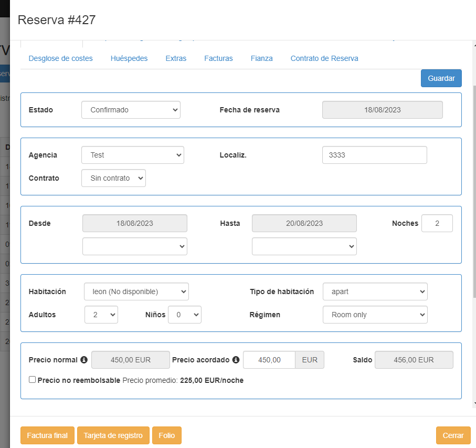The image size is (476, 448).
Task: Switch to the Huéspedes tab
Action: point(129,58)
